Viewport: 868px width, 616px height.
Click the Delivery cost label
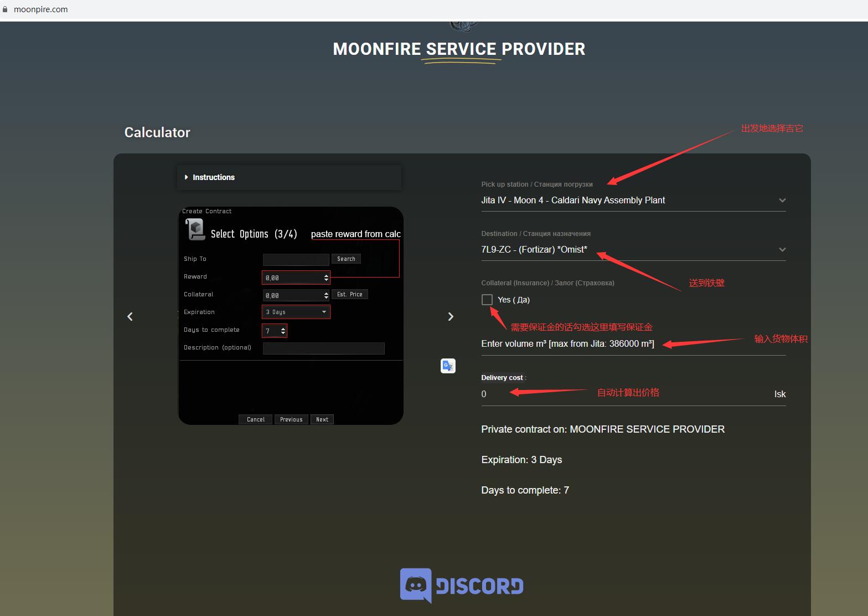coord(502,378)
